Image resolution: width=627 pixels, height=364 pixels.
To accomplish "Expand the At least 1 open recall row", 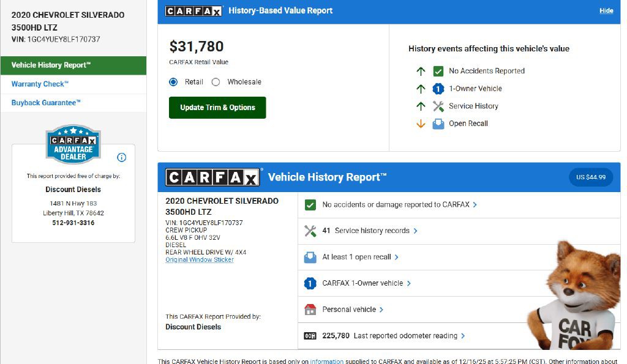I will (x=360, y=257).
